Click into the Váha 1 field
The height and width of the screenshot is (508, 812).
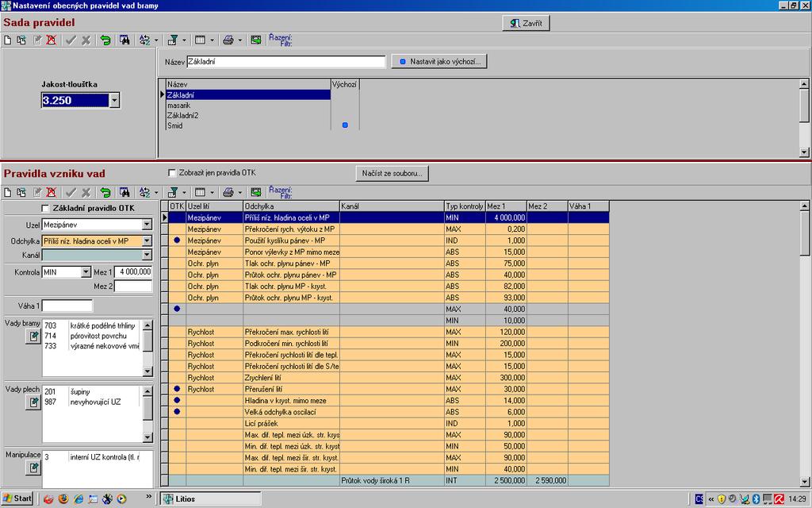(x=67, y=306)
